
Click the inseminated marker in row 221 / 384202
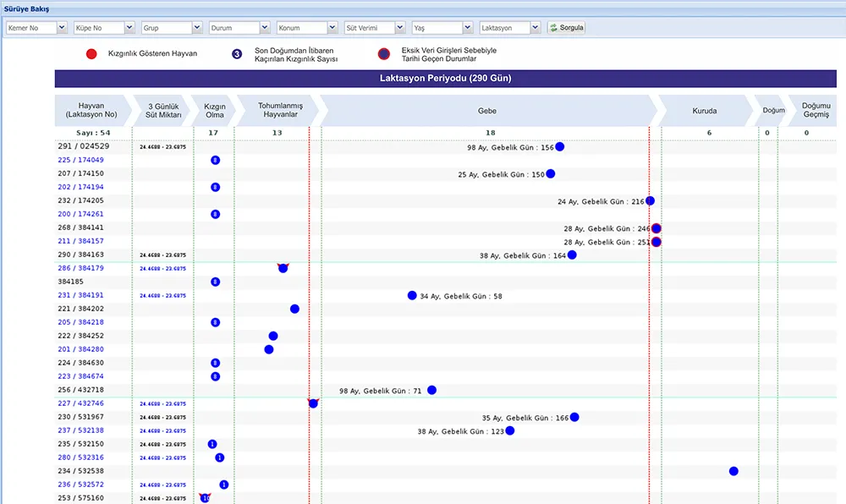[x=294, y=309]
